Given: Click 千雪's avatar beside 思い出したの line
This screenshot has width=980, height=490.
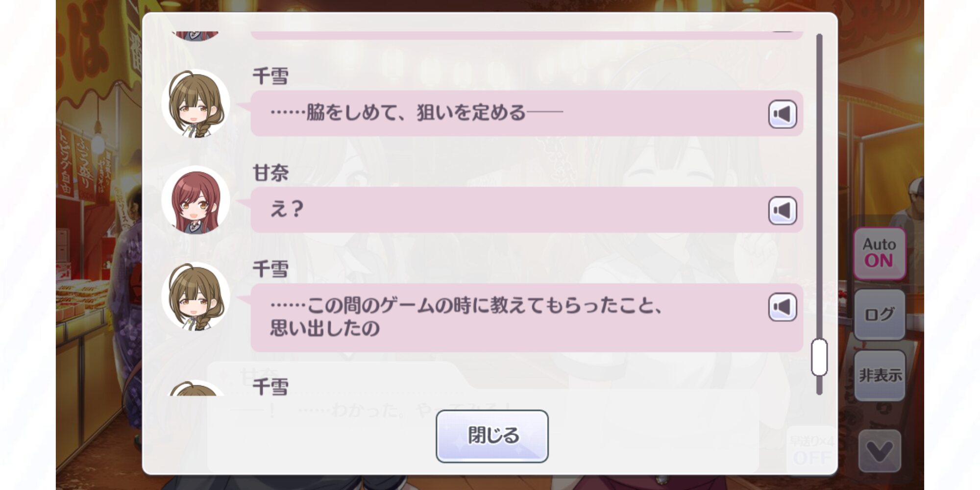Looking at the screenshot, I should [x=196, y=296].
